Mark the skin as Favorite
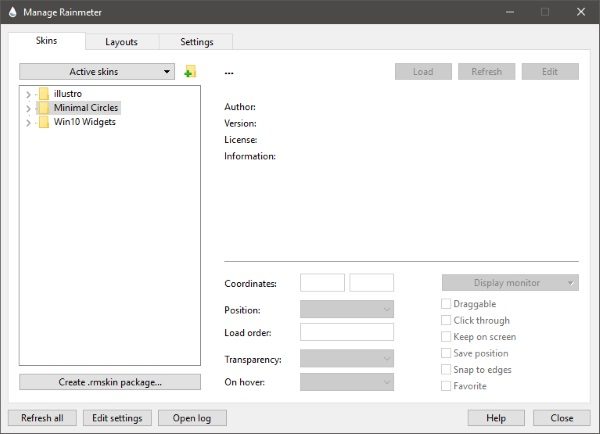600x434 pixels. [446, 385]
